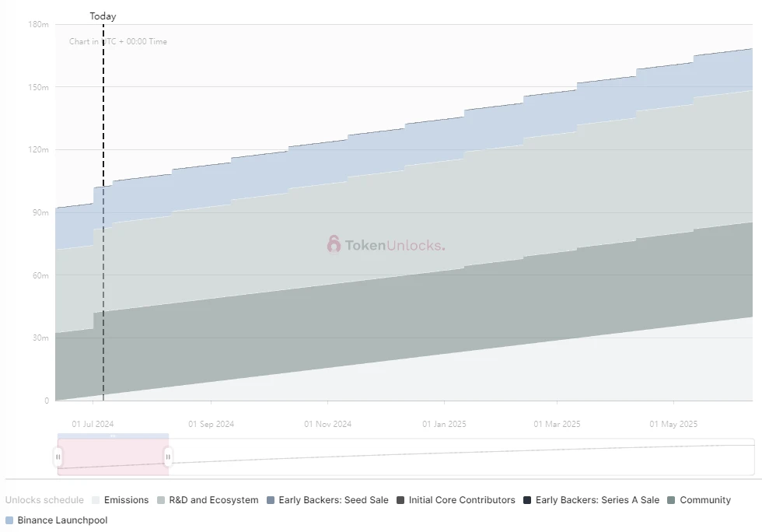Hide the Emissions series via its label
This screenshot has height=532, width=762.
point(126,500)
